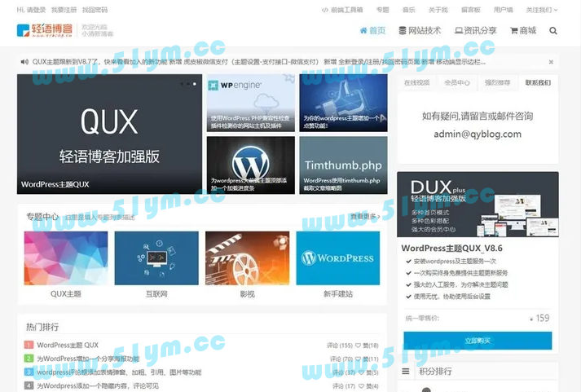The width and height of the screenshot is (581, 392).
Task: Switch to the 强烈推荐 tab
Action: click(x=498, y=82)
